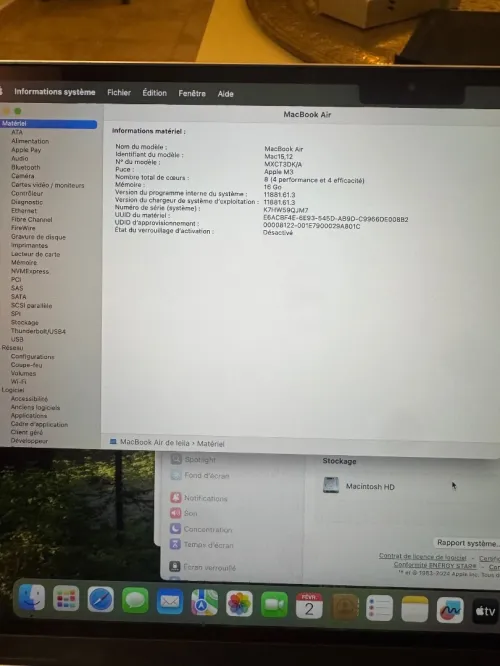This screenshot has height=666, width=500.
Task: Select Alimentation in the sidebar
Action: (30, 141)
